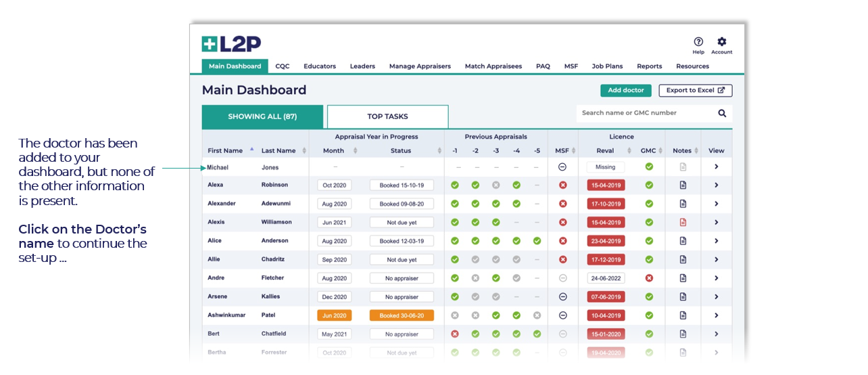Screen dimensions: 868x375
Task: Open notes icon for Alexa Robinson
Action: coord(683,185)
